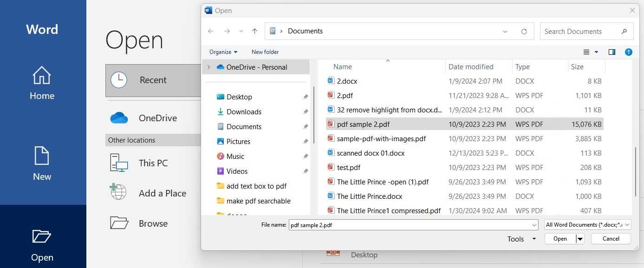This screenshot has height=268, width=644.
Task: Open the Organize menu
Action: (x=223, y=52)
